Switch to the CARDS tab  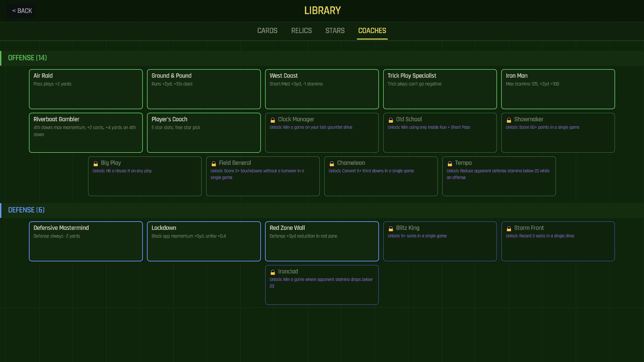[267, 31]
